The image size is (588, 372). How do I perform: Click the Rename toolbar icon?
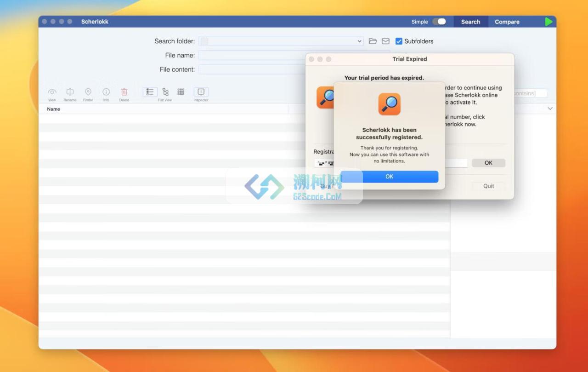[x=70, y=92]
